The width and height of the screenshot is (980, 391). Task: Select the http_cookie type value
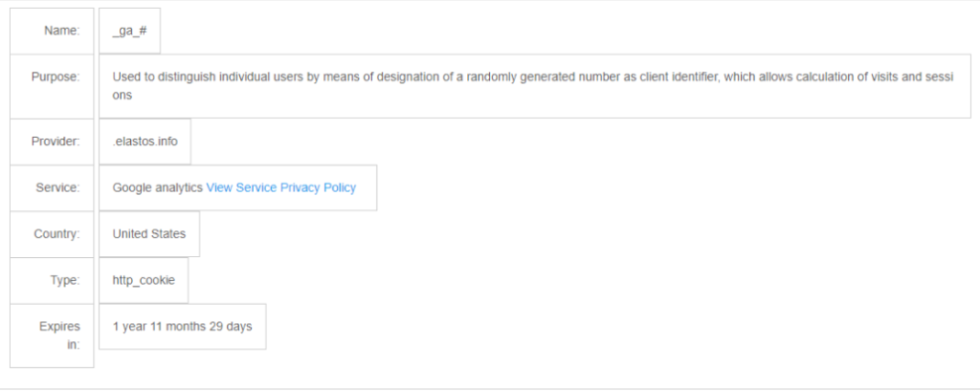[144, 280]
